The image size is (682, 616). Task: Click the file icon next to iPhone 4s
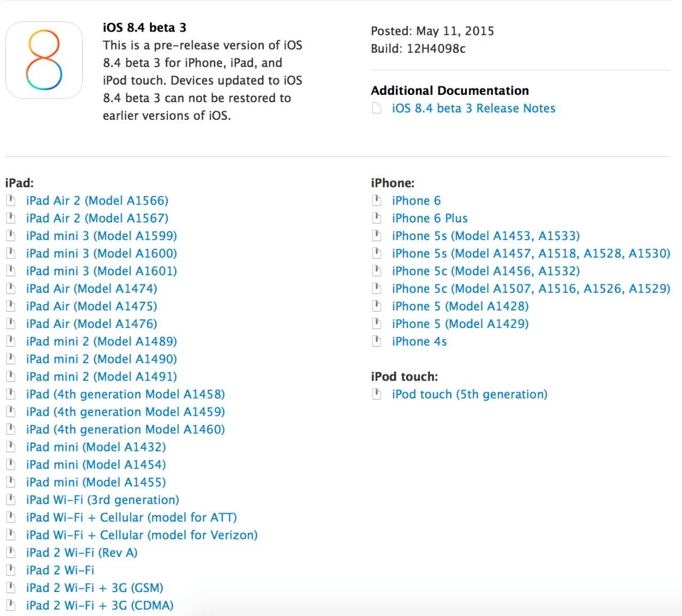[377, 341]
